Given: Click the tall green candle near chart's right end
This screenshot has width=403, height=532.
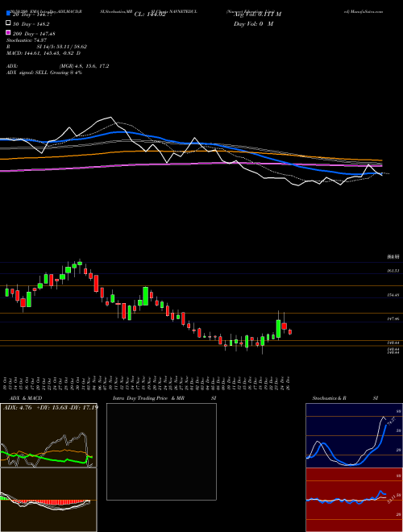Looking at the screenshot, I should click(x=279, y=329).
